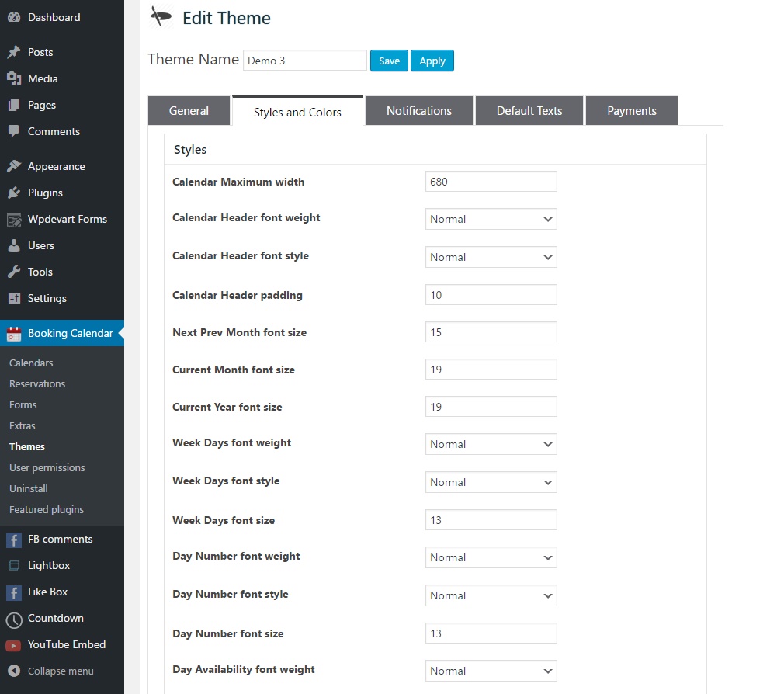
Task: Click the Booking Calendar icon in sidebar
Action: pyautogui.click(x=14, y=334)
